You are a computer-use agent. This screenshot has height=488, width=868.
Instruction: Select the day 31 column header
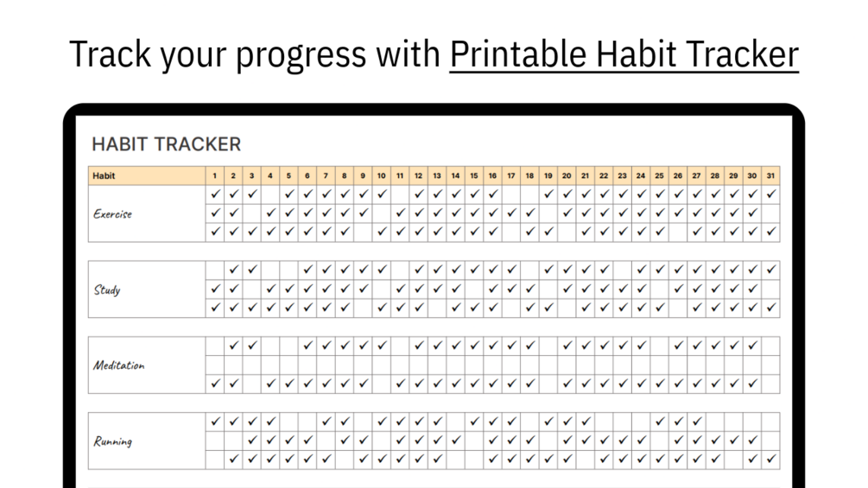pos(770,175)
